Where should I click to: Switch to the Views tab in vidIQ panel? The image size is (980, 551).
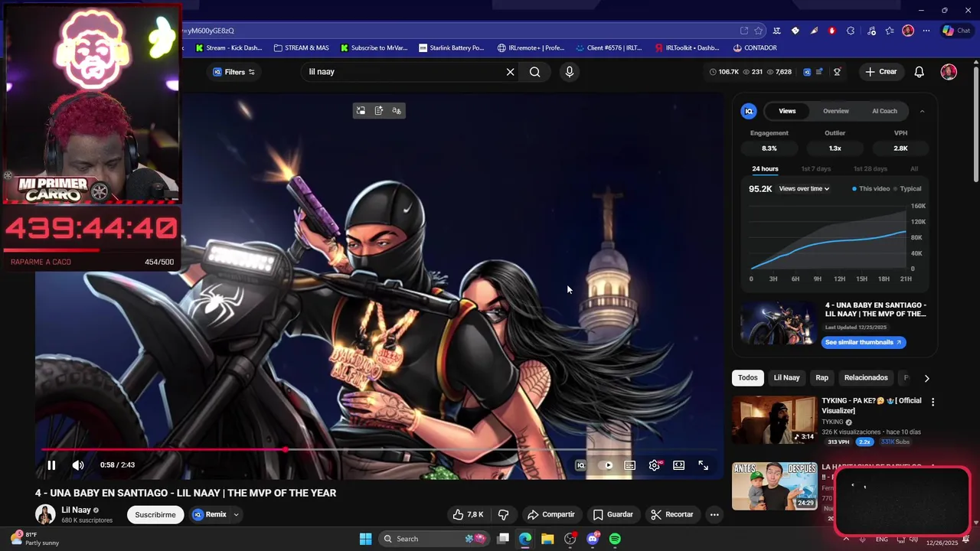click(787, 111)
